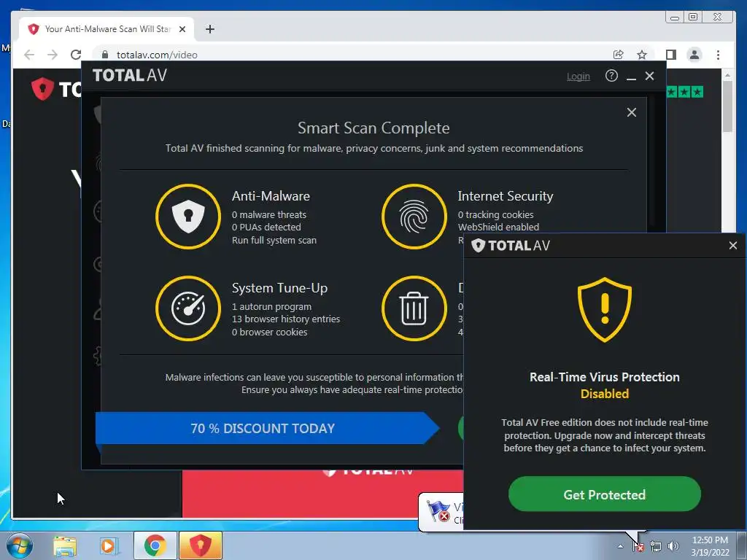Screen dimensions: 747x560
Task: Click the Action Center flag tray icon
Action: tap(638, 547)
